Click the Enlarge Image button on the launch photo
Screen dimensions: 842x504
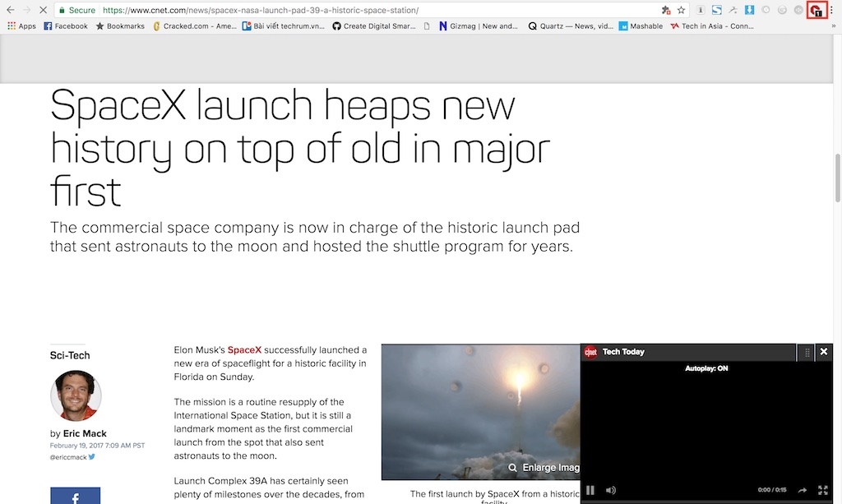(x=544, y=468)
